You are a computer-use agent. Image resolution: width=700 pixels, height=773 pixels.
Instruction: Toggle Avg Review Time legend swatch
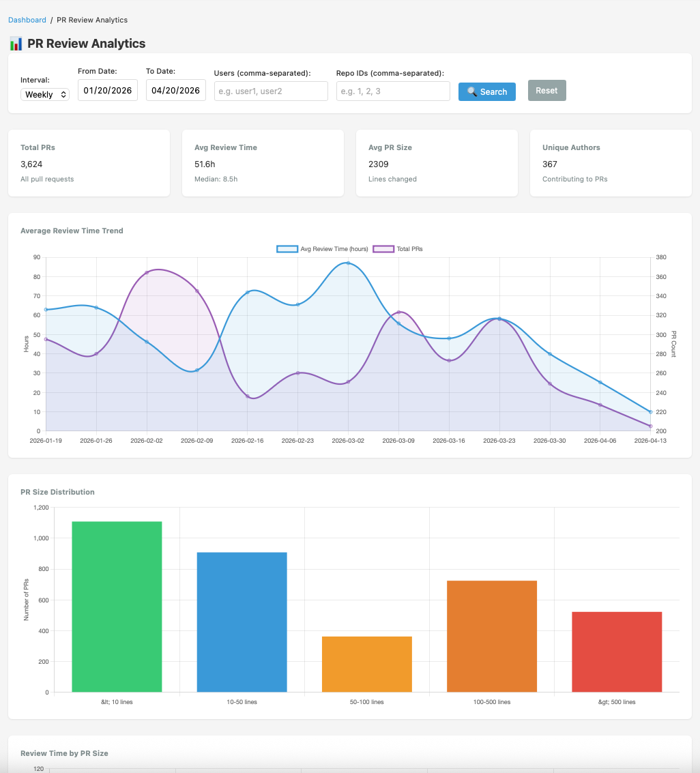click(x=287, y=249)
